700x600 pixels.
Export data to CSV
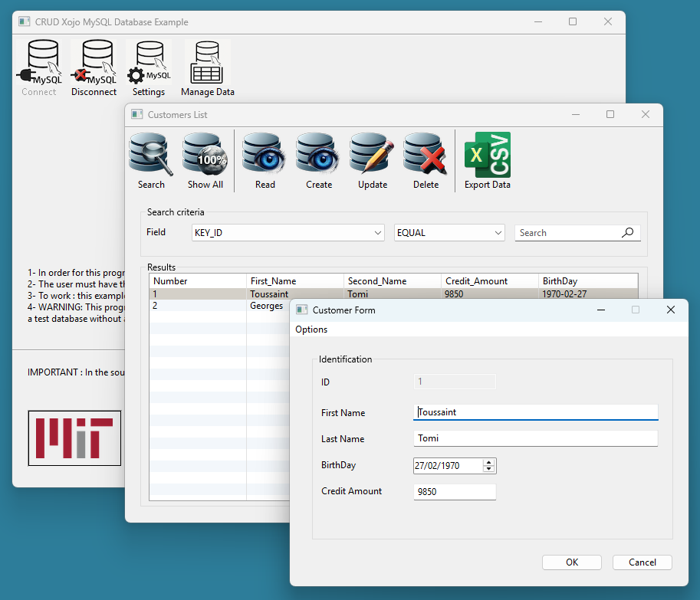pyautogui.click(x=487, y=155)
